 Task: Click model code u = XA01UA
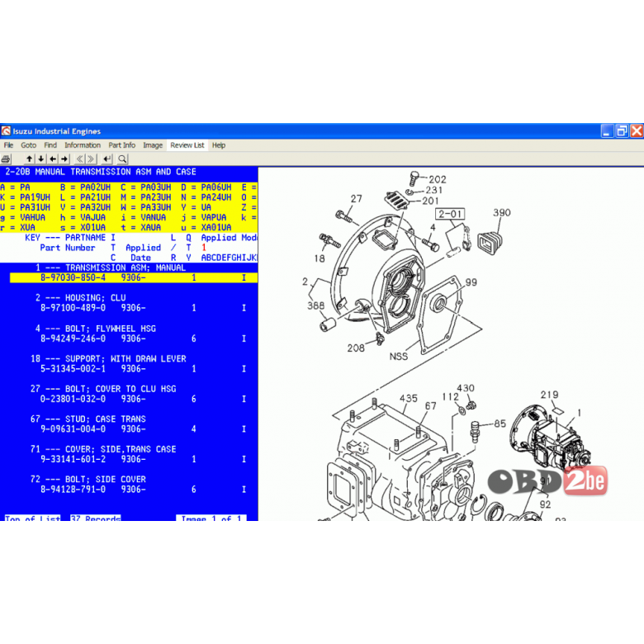[x=206, y=228]
